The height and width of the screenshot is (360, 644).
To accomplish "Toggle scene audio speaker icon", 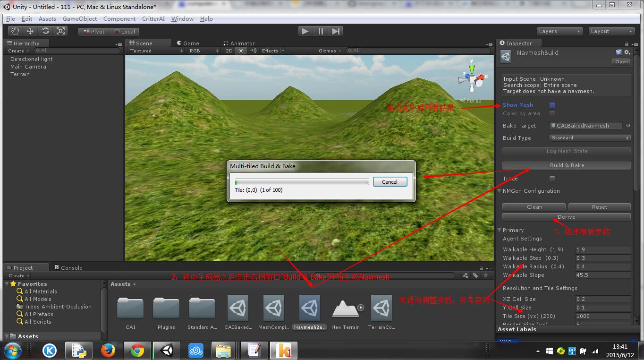I will (253, 51).
